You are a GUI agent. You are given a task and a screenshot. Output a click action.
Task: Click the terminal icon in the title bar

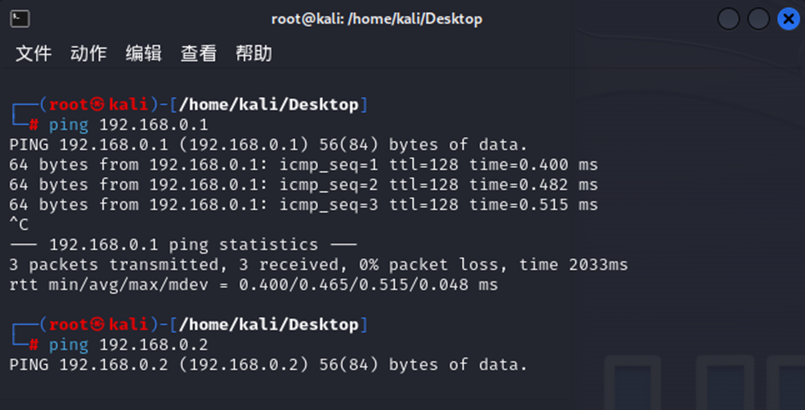tap(19, 18)
